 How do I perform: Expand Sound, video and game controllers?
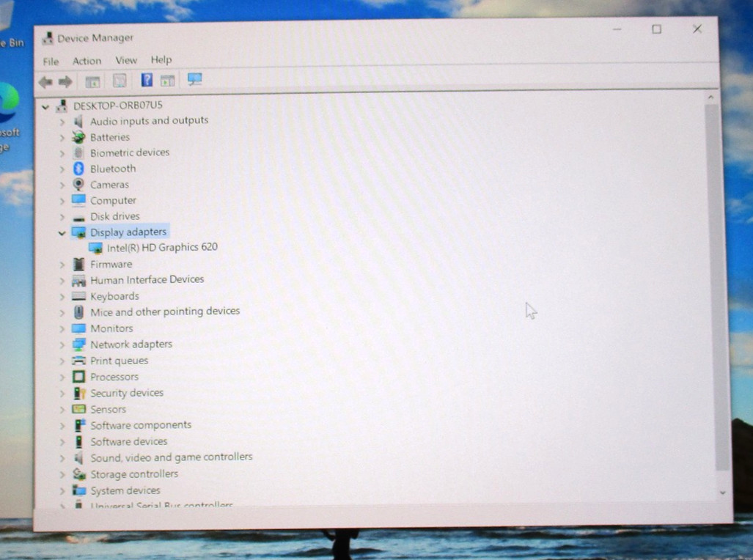62,459
